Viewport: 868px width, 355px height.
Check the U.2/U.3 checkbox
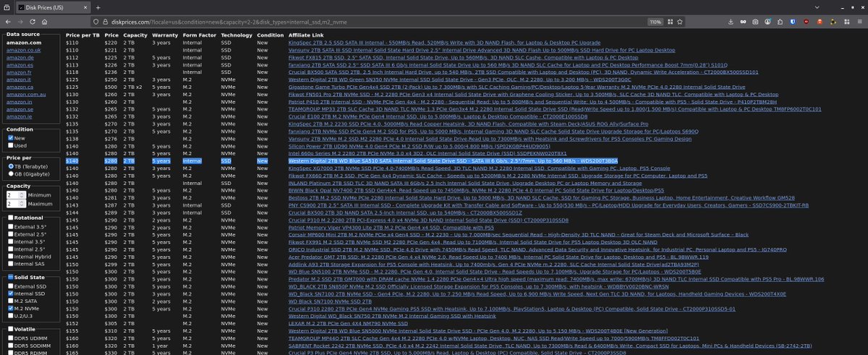(11, 315)
